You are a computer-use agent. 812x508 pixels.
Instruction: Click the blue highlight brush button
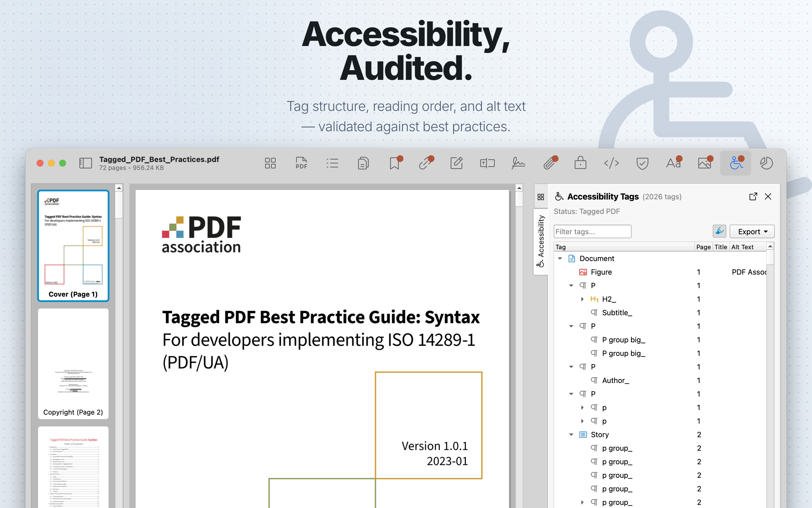point(720,231)
